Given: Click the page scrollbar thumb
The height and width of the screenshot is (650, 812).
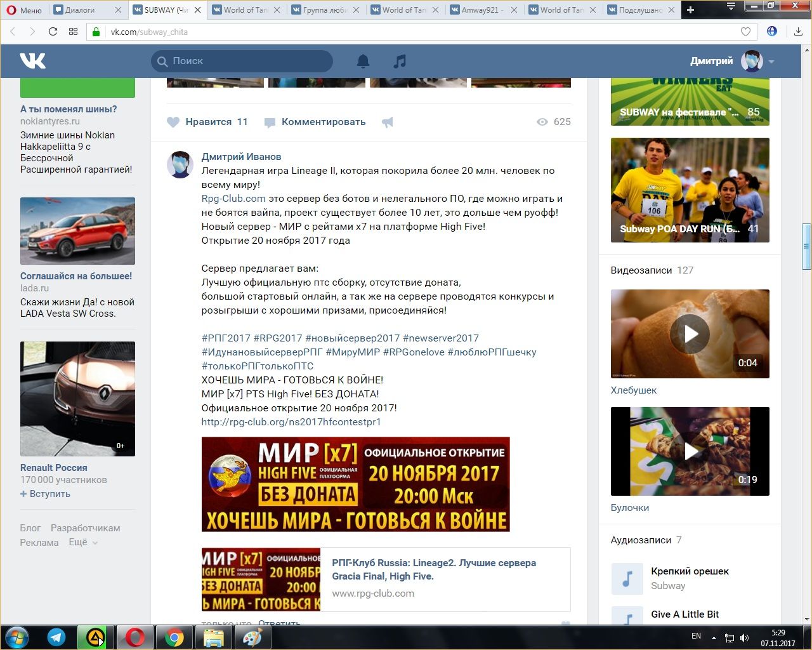Looking at the screenshot, I should pos(806,246).
